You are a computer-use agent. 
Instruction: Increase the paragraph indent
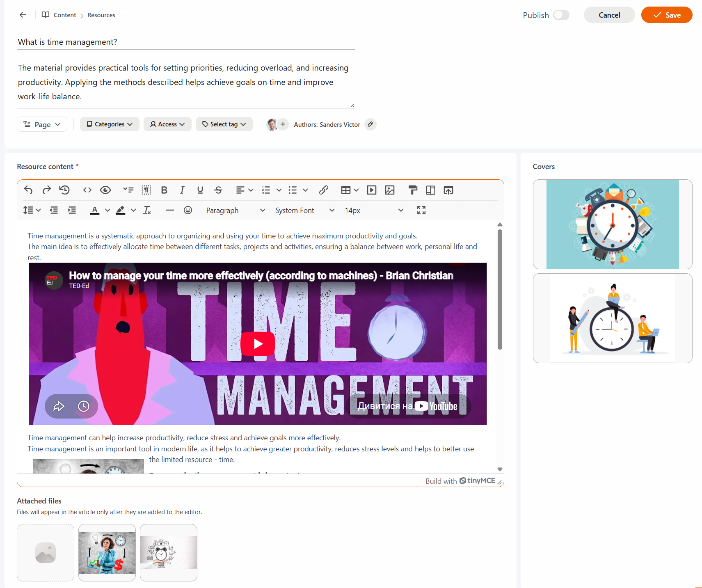pyautogui.click(x=72, y=210)
